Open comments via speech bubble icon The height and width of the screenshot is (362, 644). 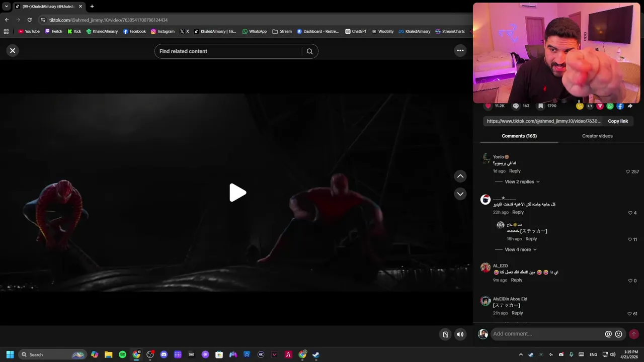click(516, 106)
